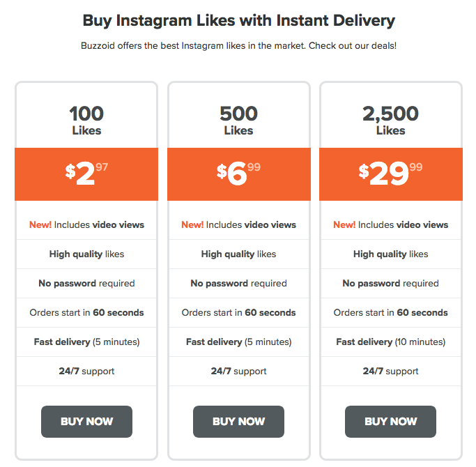Select the $29.99 price banner

[x=391, y=174]
